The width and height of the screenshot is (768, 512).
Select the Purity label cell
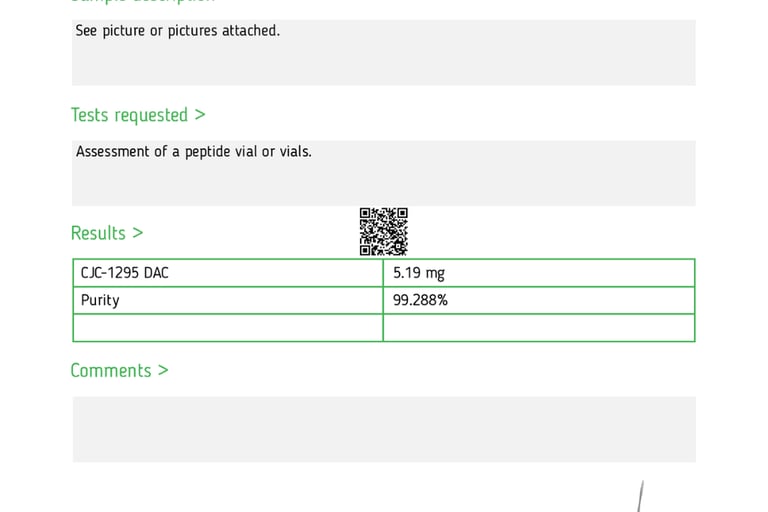pos(228,300)
